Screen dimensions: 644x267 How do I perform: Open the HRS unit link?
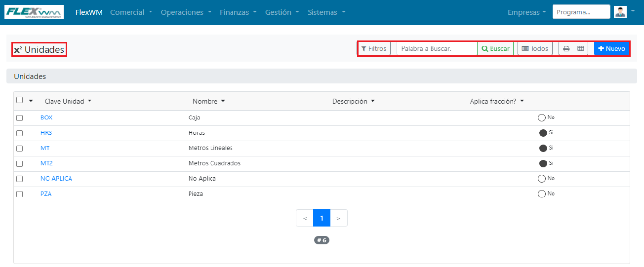click(x=46, y=133)
